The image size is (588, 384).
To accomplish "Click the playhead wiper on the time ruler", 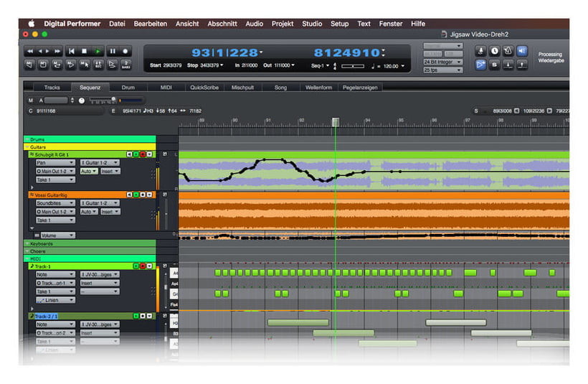I will [336, 122].
